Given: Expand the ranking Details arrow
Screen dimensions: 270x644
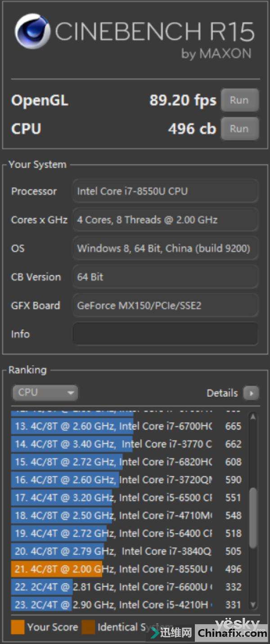Looking at the screenshot, I should (251, 393).
